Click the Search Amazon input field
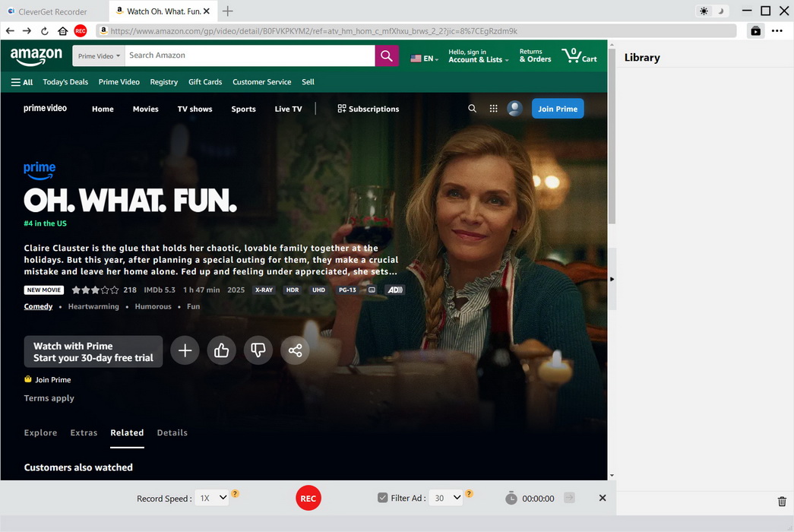Image resolution: width=794 pixels, height=532 pixels. 249,55
